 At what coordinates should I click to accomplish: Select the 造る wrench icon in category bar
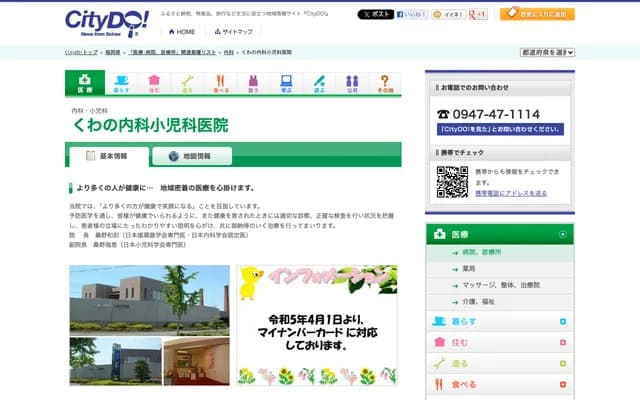187,84
